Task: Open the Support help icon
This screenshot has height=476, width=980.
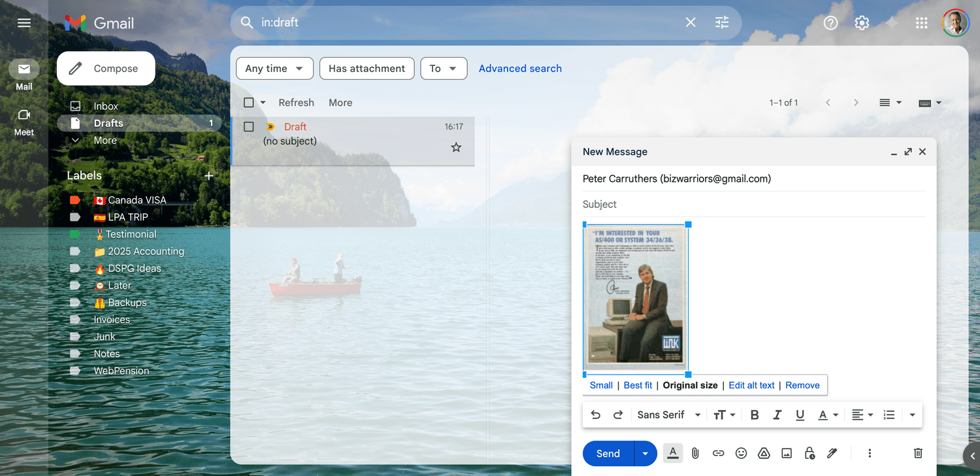Action: [x=830, y=23]
